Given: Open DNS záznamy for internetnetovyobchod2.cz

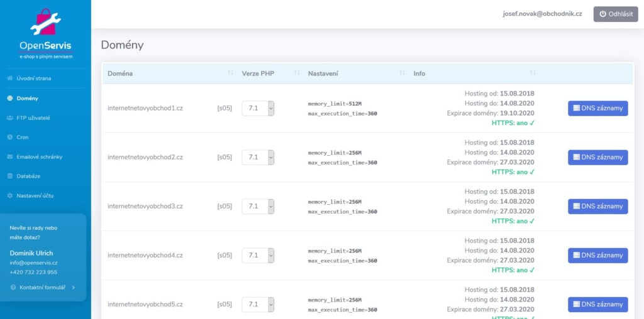Looking at the screenshot, I should (x=597, y=157).
